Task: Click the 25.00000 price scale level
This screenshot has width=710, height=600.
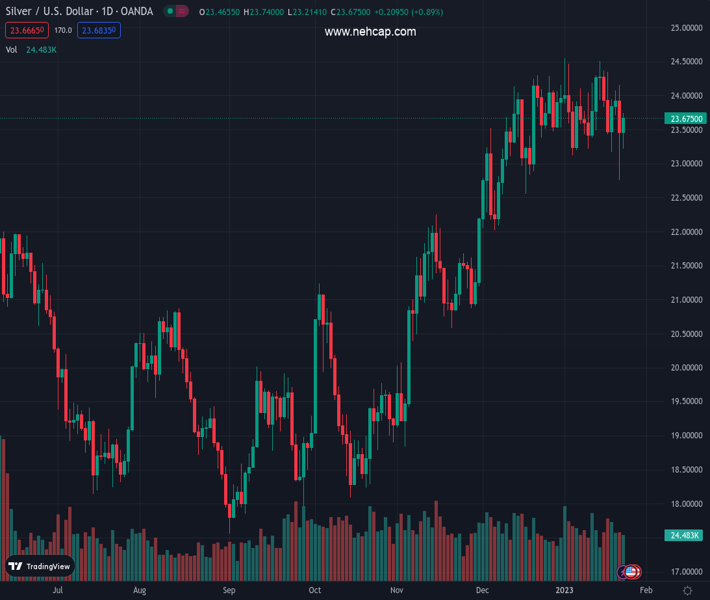Action: coord(683,28)
